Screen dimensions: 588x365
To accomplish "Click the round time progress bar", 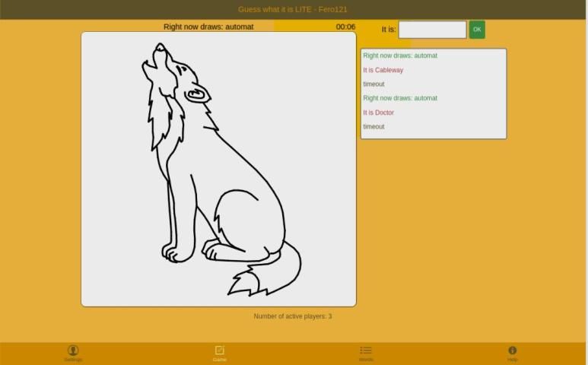I will [x=304, y=27].
